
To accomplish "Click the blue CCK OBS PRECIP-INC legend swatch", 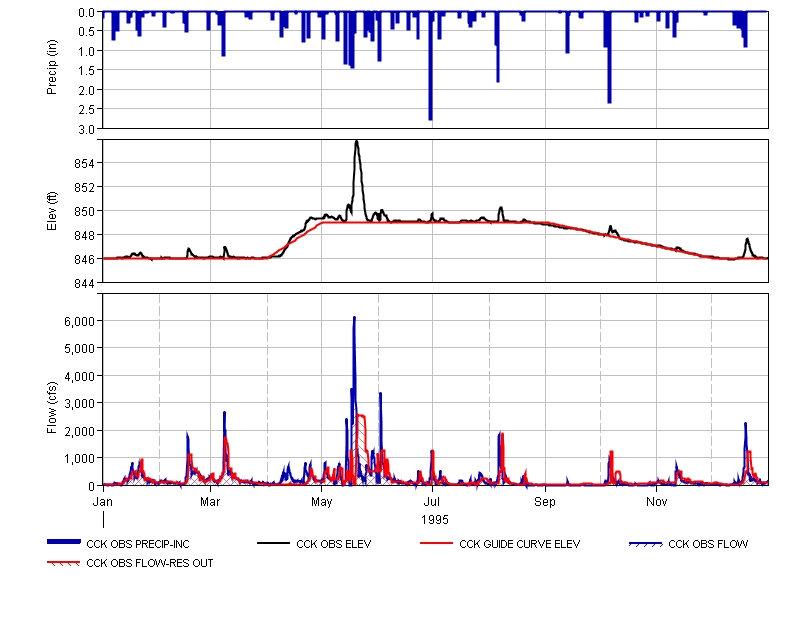I will click(x=64, y=543).
